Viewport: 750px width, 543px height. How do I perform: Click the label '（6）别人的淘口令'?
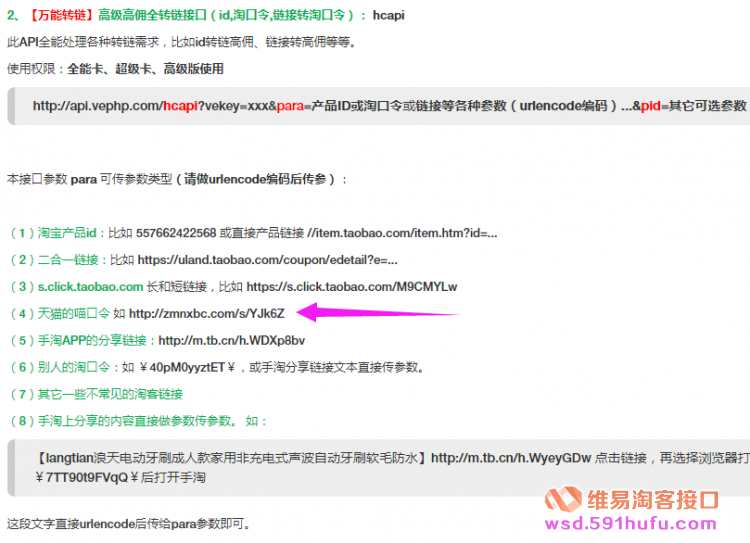tap(59, 367)
